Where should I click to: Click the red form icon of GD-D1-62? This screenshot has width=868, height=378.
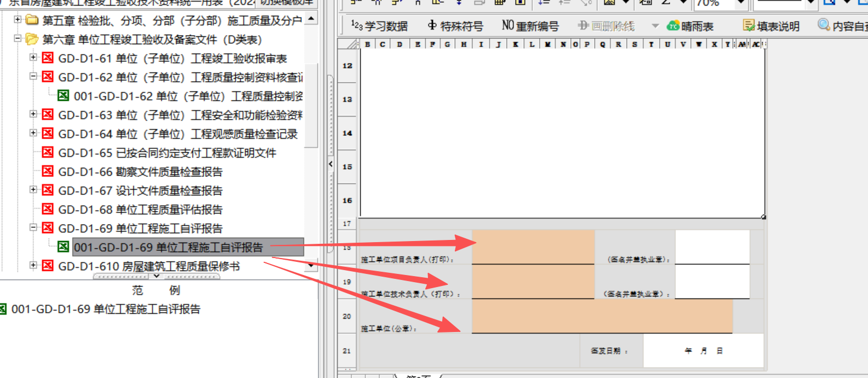(48, 77)
